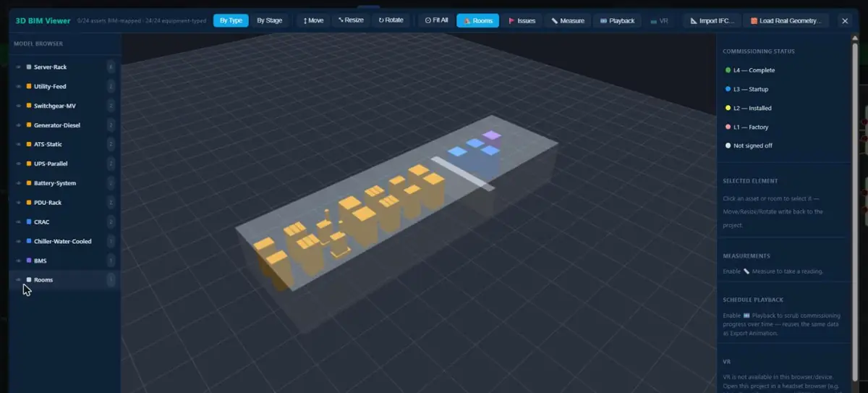Click the Load Real Geometry… button
868x393 pixels.
(786, 20)
